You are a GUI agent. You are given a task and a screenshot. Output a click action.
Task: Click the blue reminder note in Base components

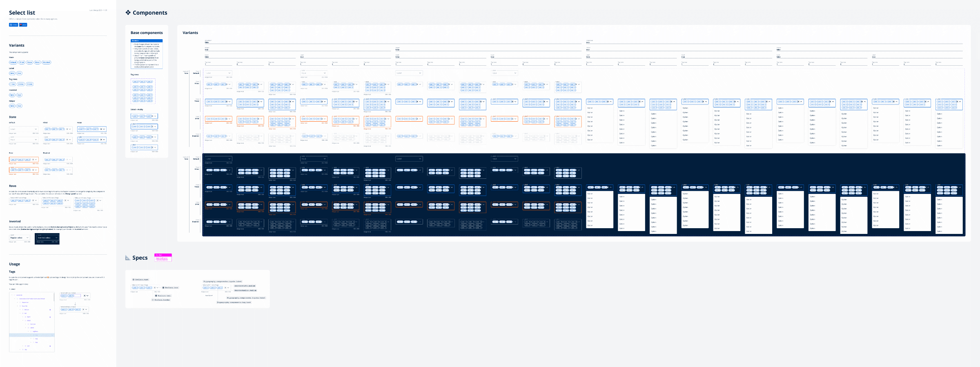coord(147,54)
